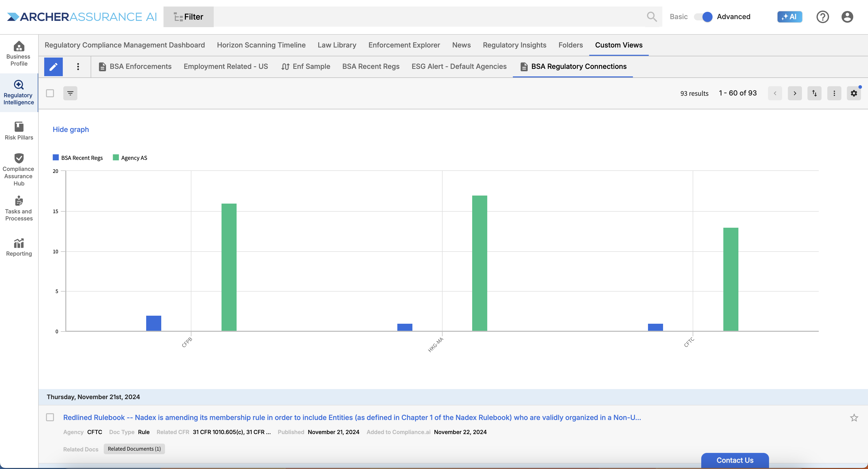Open the Reporting section
The height and width of the screenshot is (469, 868).
(x=19, y=247)
